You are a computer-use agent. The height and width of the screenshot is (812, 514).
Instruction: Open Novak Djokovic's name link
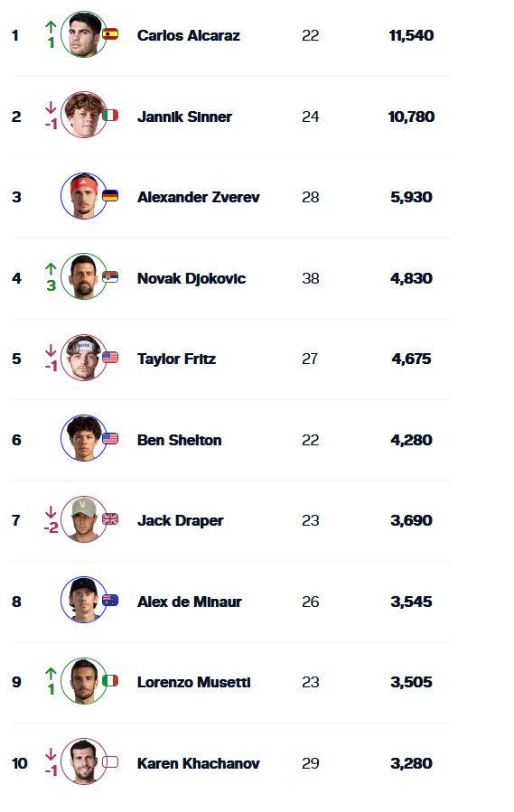[192, 278]
